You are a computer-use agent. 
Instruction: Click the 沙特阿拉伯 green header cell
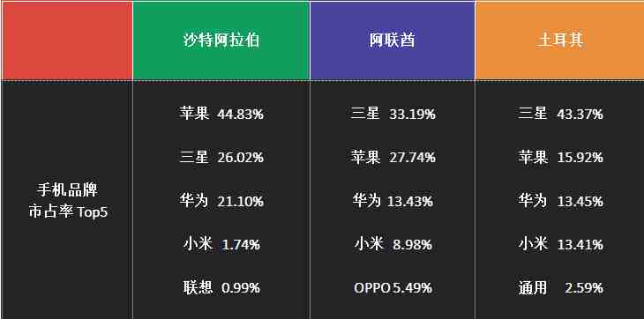[221, 41]
